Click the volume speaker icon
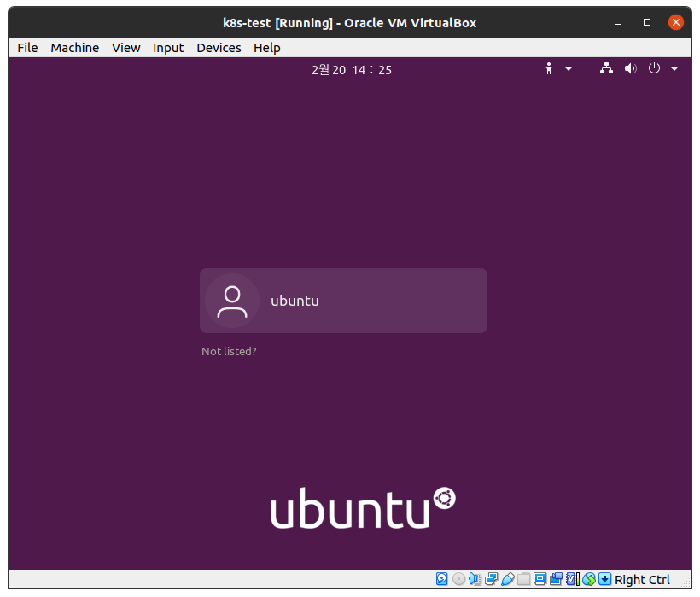700x597 pixels. [630, 68]
